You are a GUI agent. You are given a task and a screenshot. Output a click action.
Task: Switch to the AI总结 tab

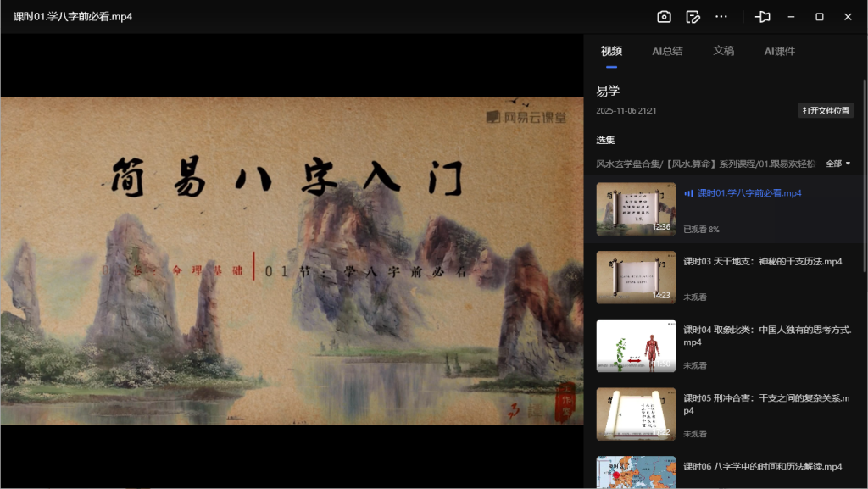pos(668,51)
